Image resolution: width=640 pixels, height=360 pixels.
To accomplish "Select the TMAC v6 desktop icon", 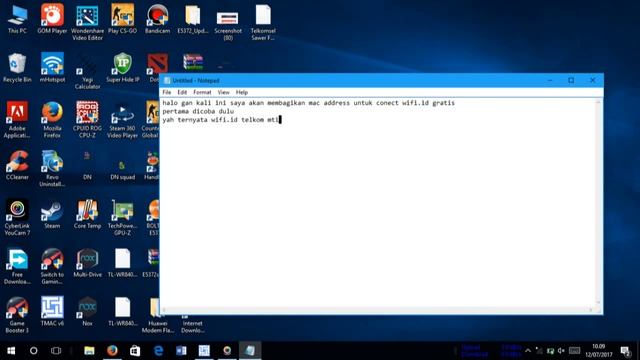I will 52,311.
